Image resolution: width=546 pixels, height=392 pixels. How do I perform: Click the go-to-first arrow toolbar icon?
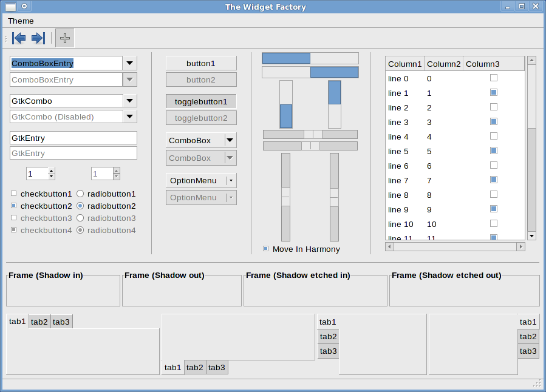pyautogui.click(x=19, y=38)
